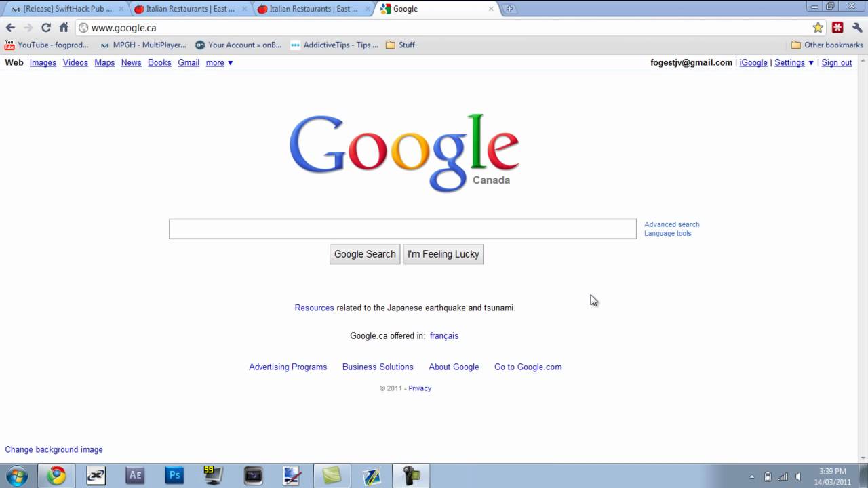Launch After Effects from the taskbar
This screenshot has width=868, height=488.
click(x=135, y=476)
